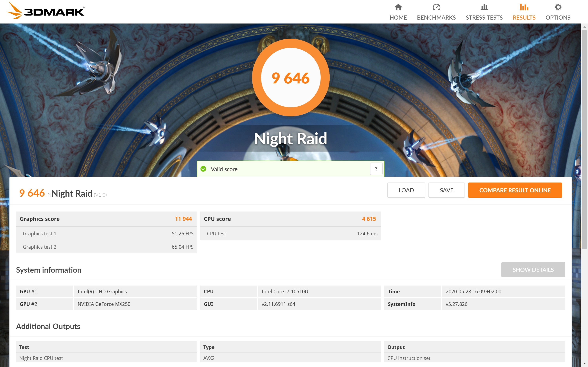Click the Benchmarks gauge icon

(436, 7)
